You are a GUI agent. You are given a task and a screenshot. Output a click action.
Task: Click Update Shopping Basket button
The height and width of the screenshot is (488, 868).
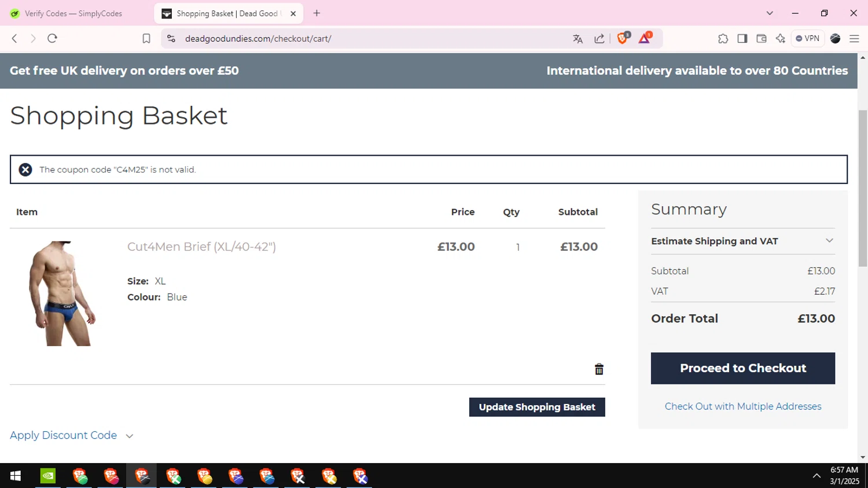(x=537, y=407)
